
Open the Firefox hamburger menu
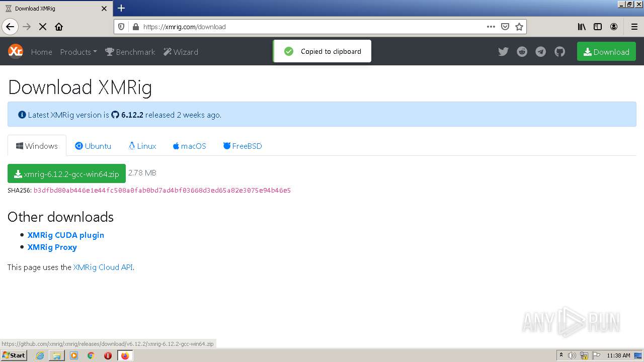[634, 27]
